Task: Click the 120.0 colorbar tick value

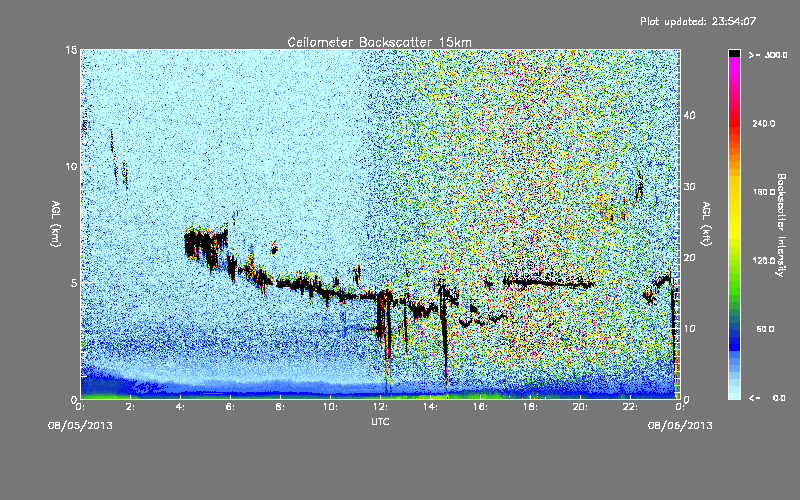Action: pyautogui.click(x=764, y=260)
